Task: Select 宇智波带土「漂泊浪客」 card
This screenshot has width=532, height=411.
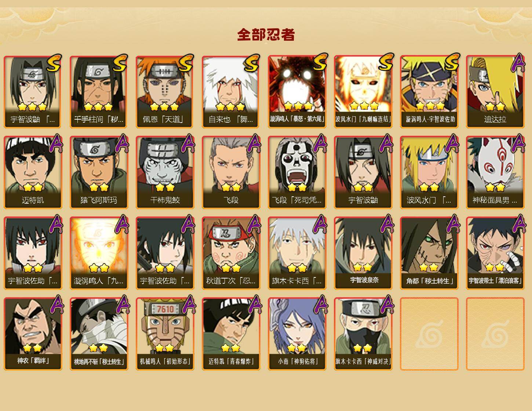Action: 495,253
